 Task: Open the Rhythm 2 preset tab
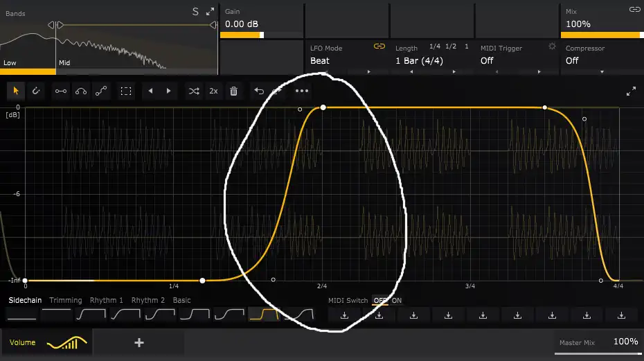tap(148, 301)
